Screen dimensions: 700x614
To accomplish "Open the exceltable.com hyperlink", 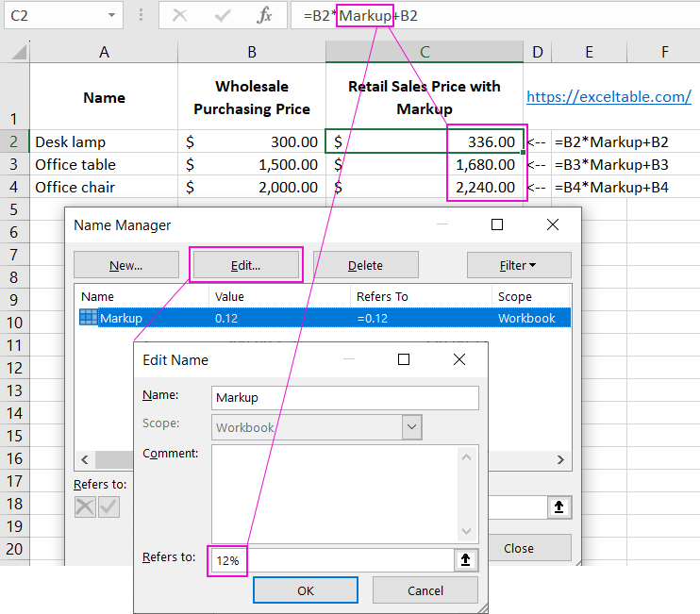I will pyautogui.click(x=608, y=96).
